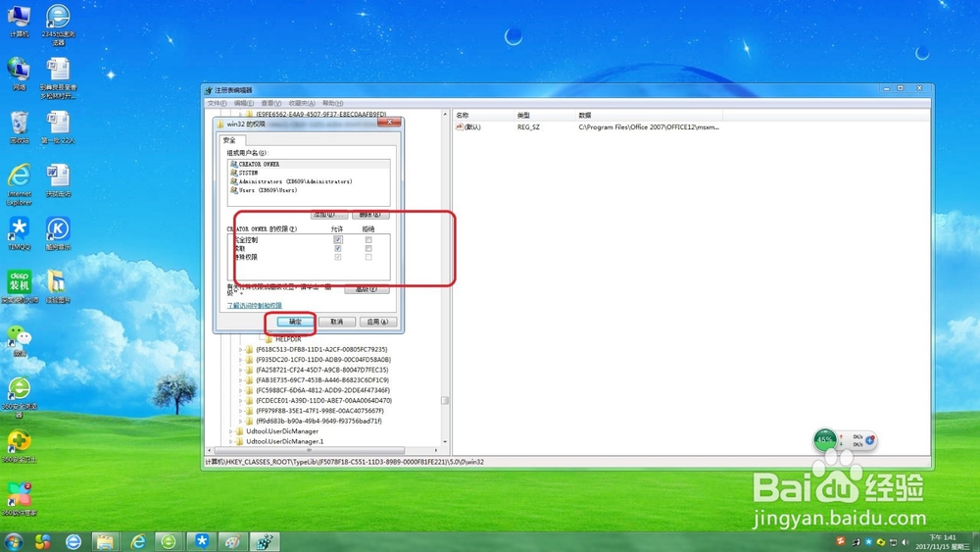Click the 删除 button under user list

[x=370, y=215]
